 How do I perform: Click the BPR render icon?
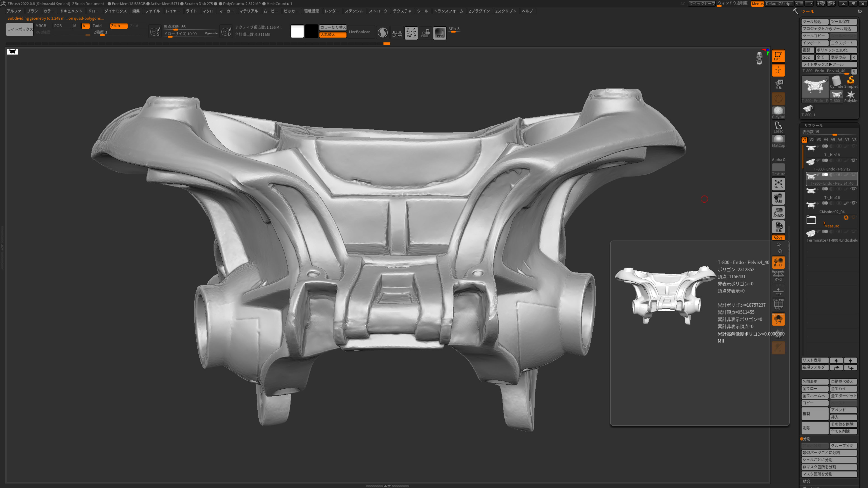point(440,33)
